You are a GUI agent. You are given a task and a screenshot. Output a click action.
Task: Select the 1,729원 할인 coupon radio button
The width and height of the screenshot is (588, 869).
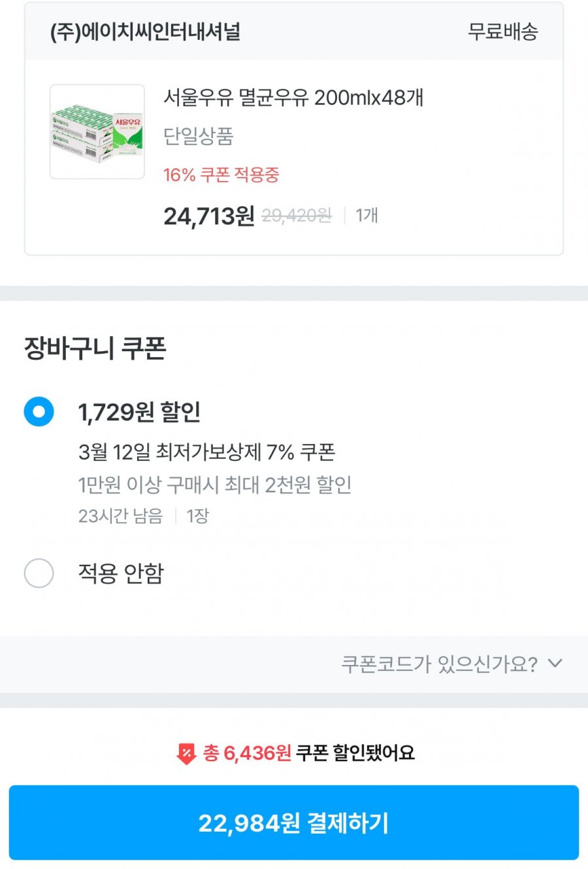39,412
